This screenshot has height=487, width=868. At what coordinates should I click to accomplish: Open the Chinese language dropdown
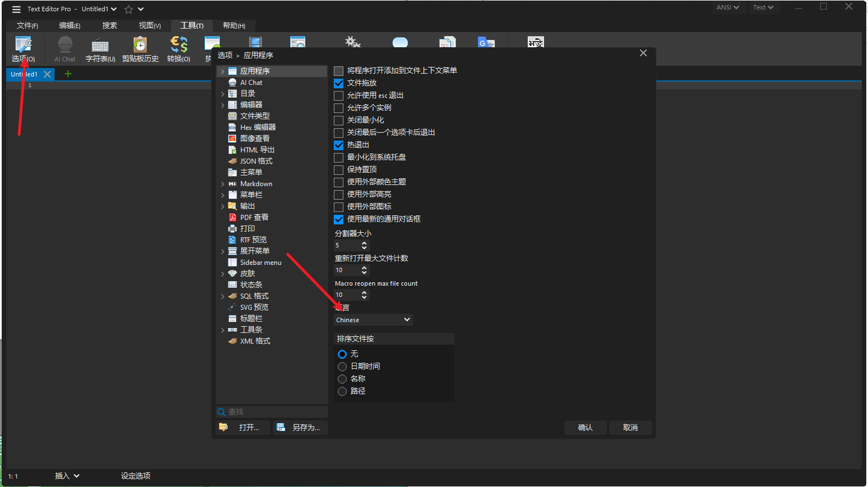coord(373,319)
